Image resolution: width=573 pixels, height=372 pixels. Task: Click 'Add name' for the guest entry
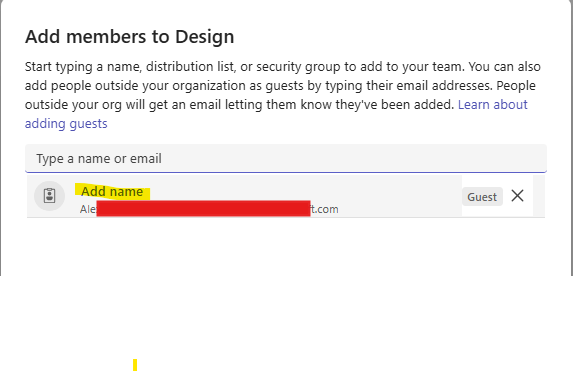coord(112,191)
